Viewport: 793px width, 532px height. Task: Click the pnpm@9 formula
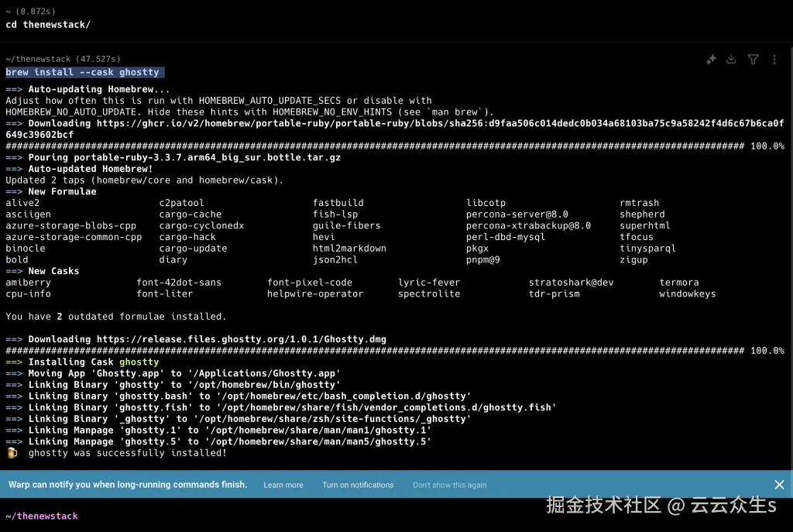[x=482, y=260]
